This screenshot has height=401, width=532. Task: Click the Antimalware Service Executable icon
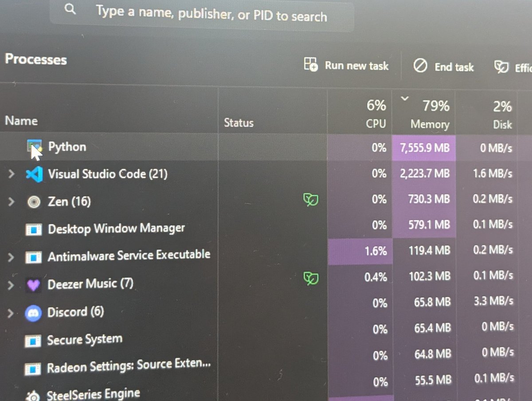[x=34, y=257]
